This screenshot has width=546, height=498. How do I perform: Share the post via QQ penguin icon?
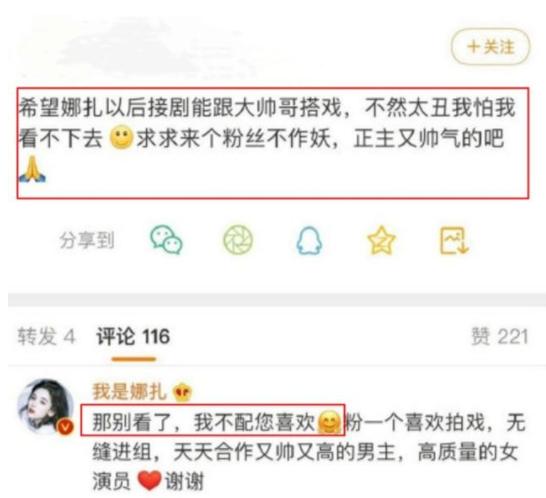click(309, 241)
